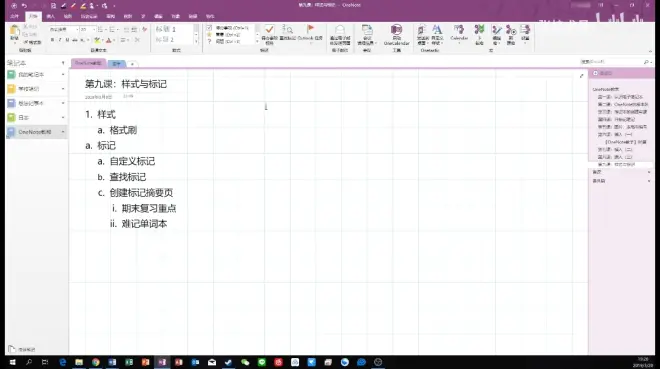
Task: Open the OneNote app on the taskbar
Action: 162,362
